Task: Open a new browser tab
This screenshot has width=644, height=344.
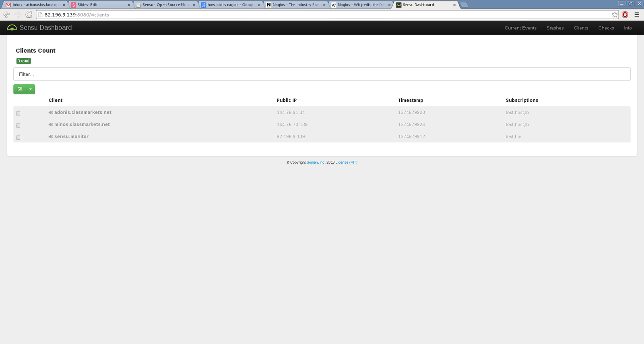Action: [x=464, y=5]
